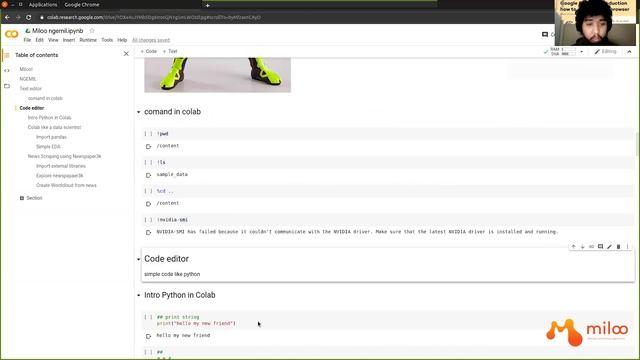Select the table of contents sidebar icon
The width and height of the screenshot is (640, 360).
tap(7, 55)
